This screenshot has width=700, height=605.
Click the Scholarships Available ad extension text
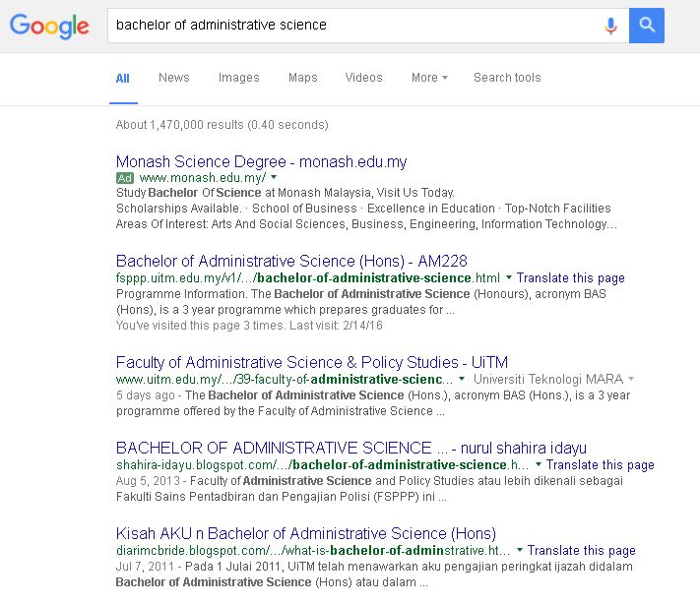tap(178, 209)
